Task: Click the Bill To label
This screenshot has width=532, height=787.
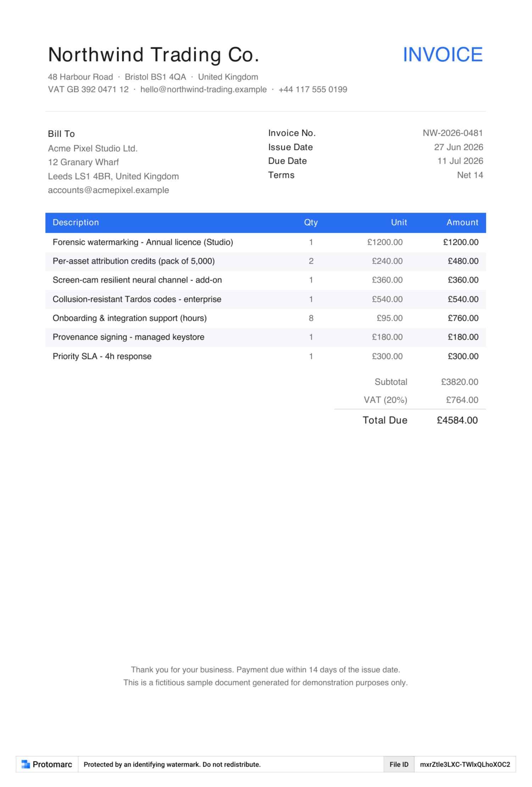Action: click(61, 134)
